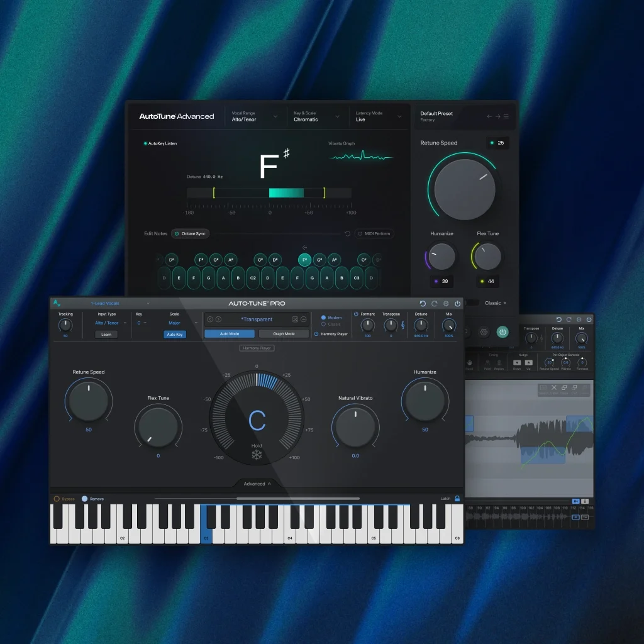Screen dimensions: 644x644
Task: Enable MIDI Perform
Action: coord(374,234)
